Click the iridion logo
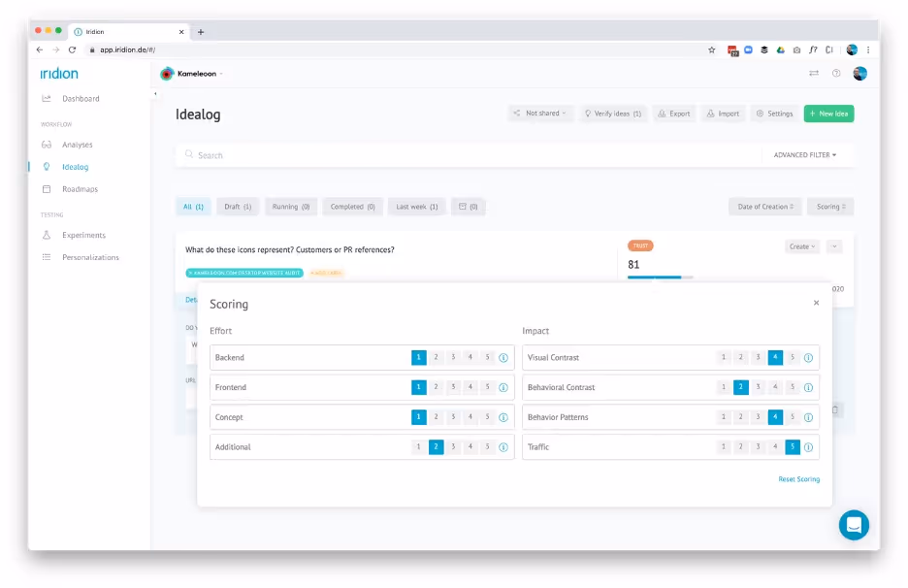Screen dimensions: 908x588 pyautogui.click(x=59, y=74)
